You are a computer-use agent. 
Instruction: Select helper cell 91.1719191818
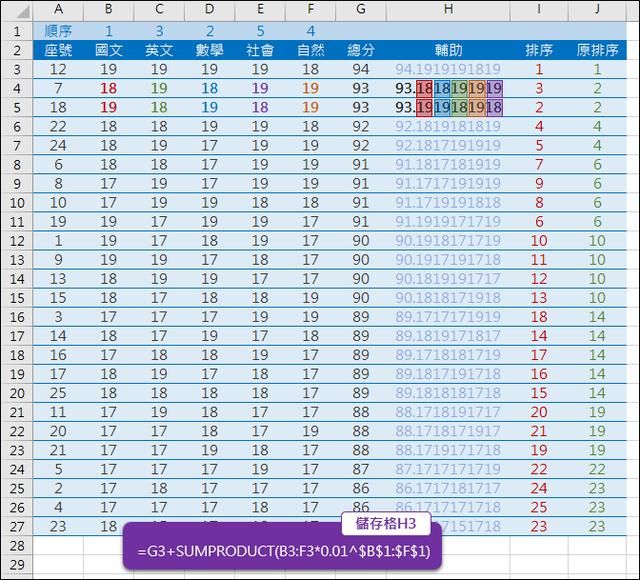pos(448,202)
